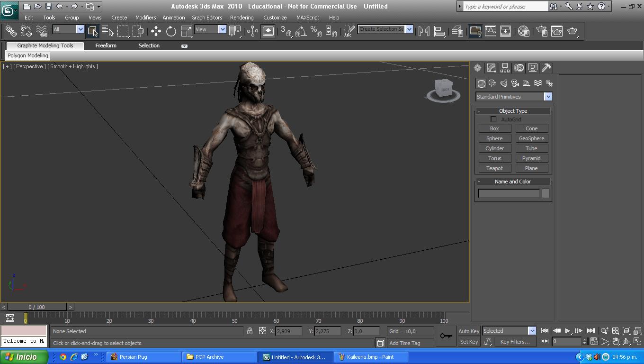The height and width of the screenshot is (364, 644).
Task: Click the Select and Link tool
Action: [11, 31]
